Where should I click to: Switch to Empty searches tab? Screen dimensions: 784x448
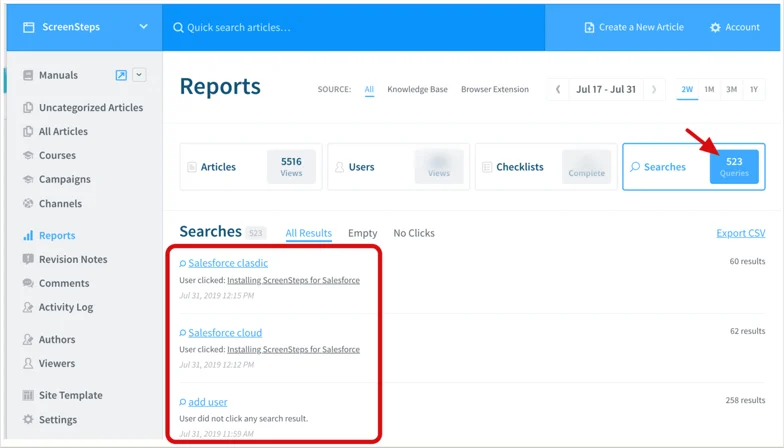pyautogui.click(x=362, y=234)
